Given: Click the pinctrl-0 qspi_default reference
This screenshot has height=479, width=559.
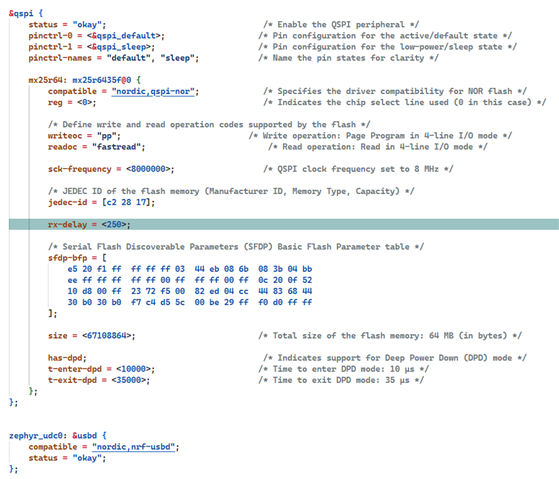Looking at the screenshot, I should 125,36.
